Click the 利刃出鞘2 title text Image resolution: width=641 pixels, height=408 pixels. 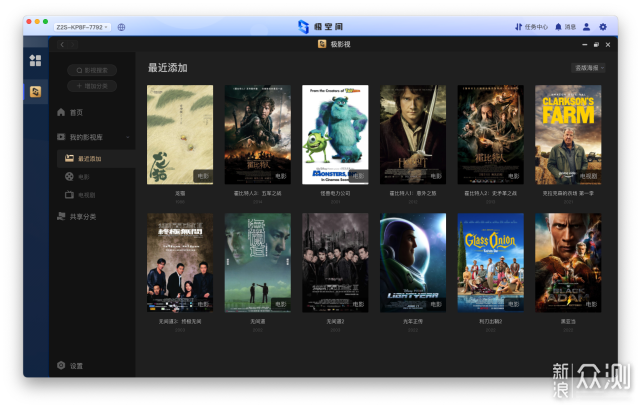(x=491, y=321)
